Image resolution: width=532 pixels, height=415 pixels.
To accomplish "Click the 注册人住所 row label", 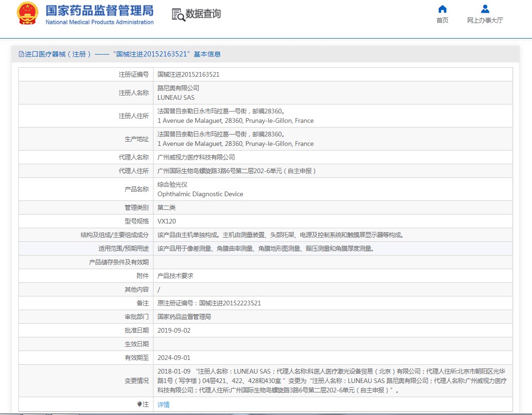I will coord(134,116).
